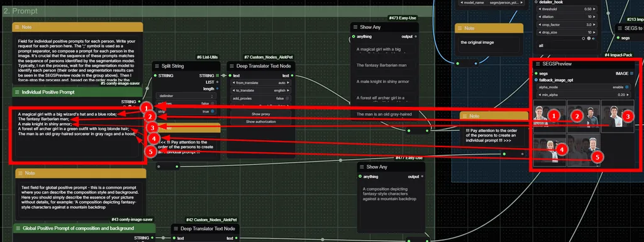Click the composition text in #477 Show Any

[390, 194]
